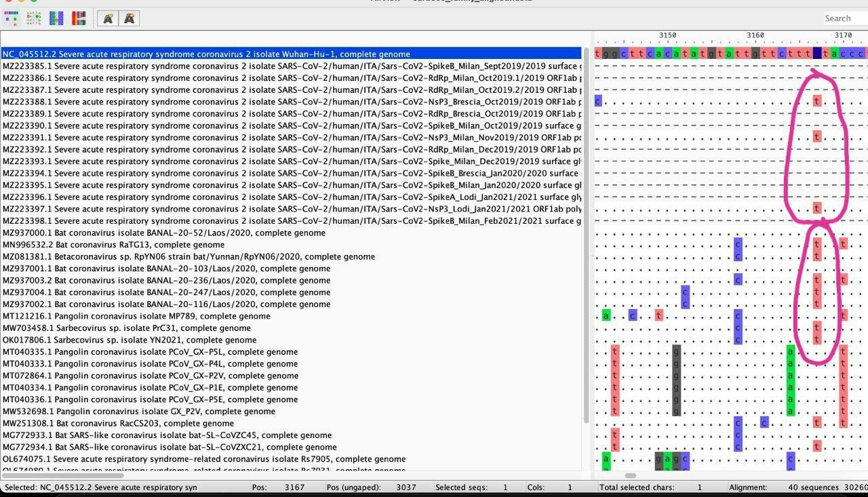Click the blue 'c' base in MZ223388.1 row

point(598,101)
